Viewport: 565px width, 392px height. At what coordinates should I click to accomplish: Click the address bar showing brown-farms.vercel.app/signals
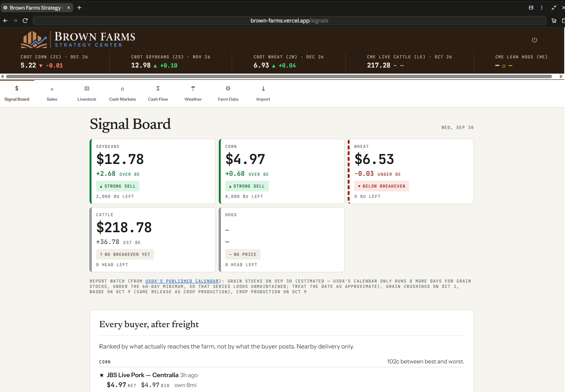(289, 21)
